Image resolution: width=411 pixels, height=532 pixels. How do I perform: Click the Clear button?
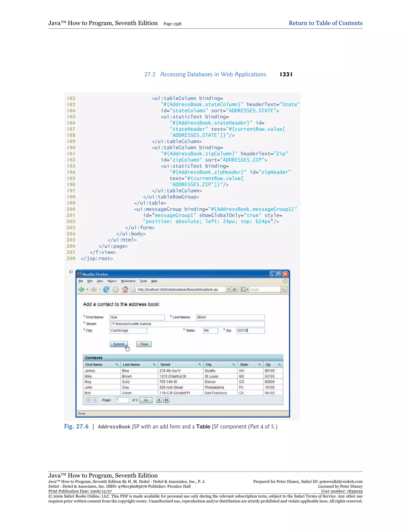click(144, 344)
